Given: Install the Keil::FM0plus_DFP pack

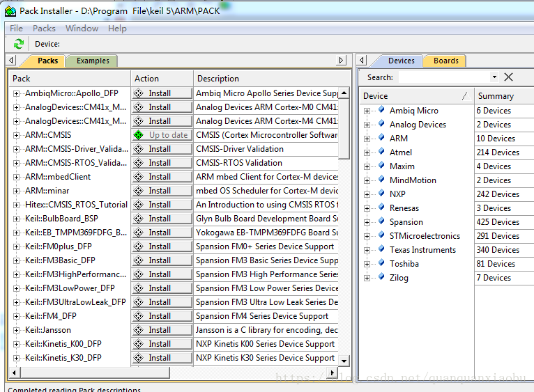Looking at the screenshot, I should (162, 246).
